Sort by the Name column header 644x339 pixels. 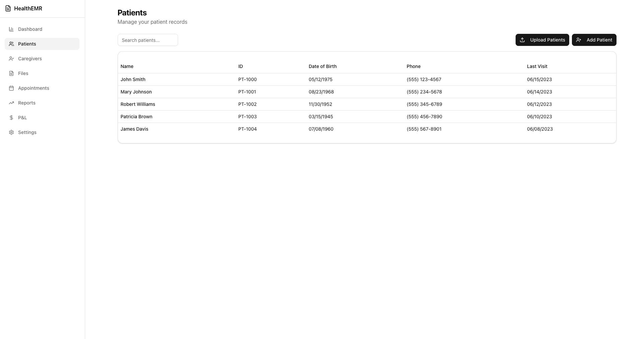127,66
